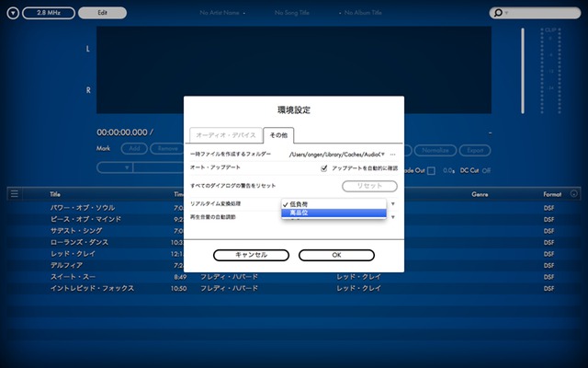Toggle the auto-update check checkbox
This screenshot has width=588, height=368.
pos(323,169)
